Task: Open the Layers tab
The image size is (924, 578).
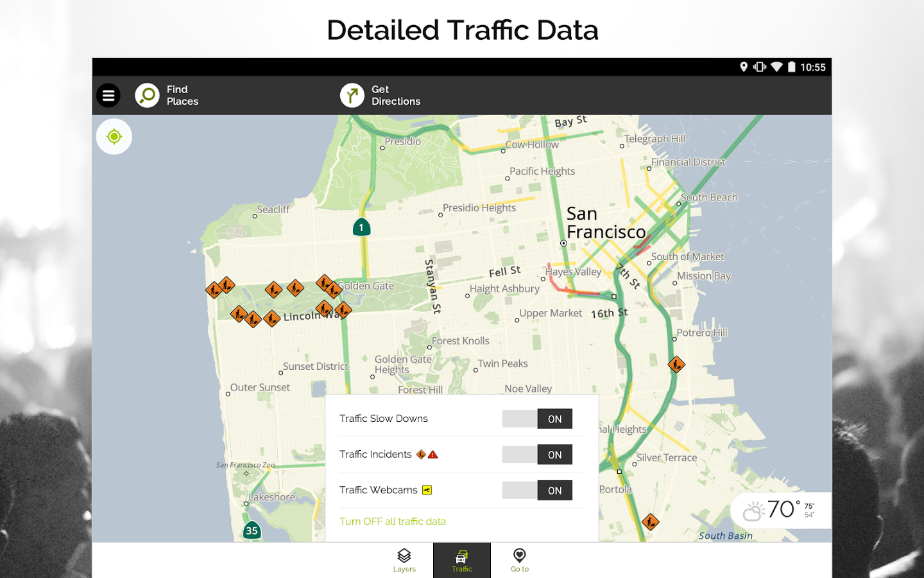Action: [x=404, y=560]
